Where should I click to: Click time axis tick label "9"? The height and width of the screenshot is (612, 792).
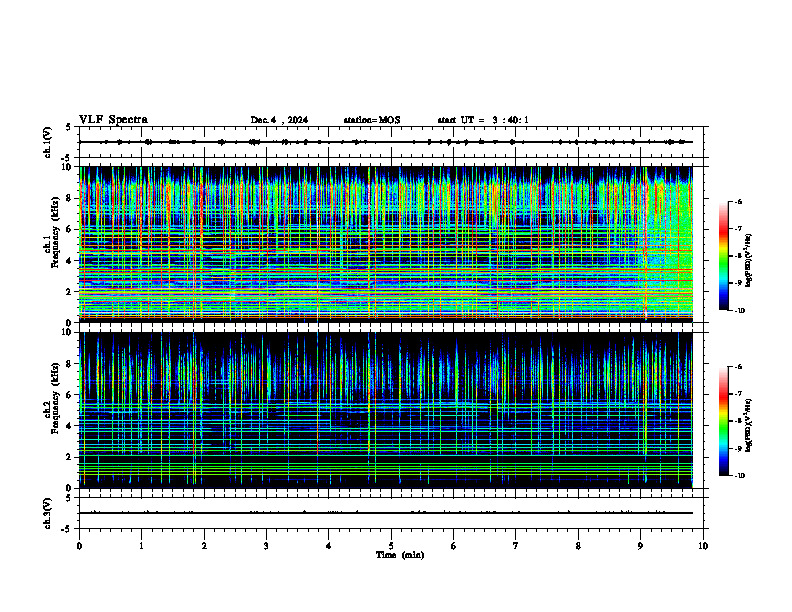[640, 546]
